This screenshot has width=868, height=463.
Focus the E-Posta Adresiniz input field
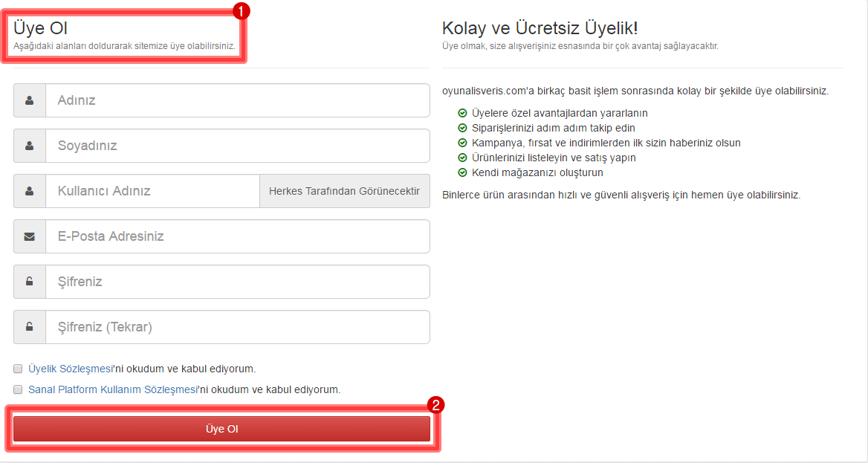pos(238,236)
